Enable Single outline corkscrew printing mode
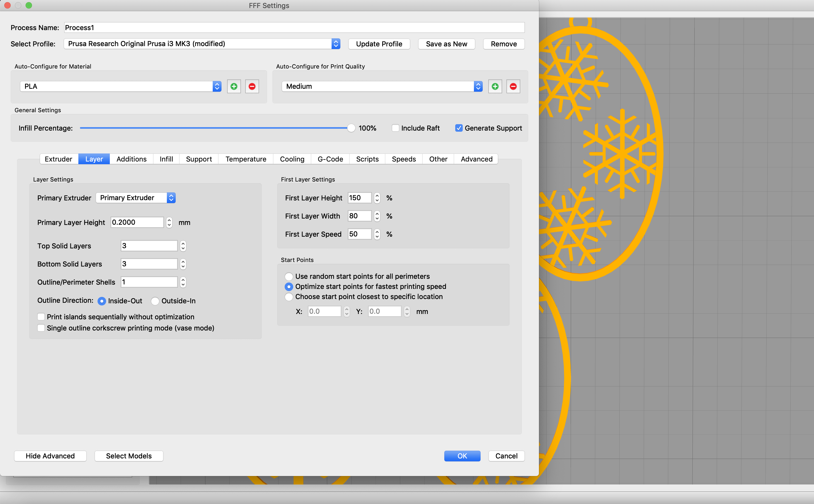The width and height of the screenshot is (814, 504). pyautogui.click(x=41, y=328)
